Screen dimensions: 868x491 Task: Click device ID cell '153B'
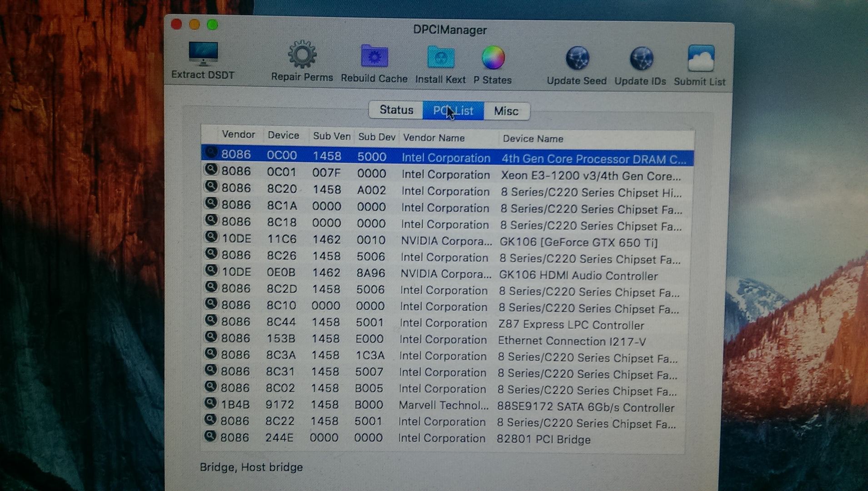[281, 338]
